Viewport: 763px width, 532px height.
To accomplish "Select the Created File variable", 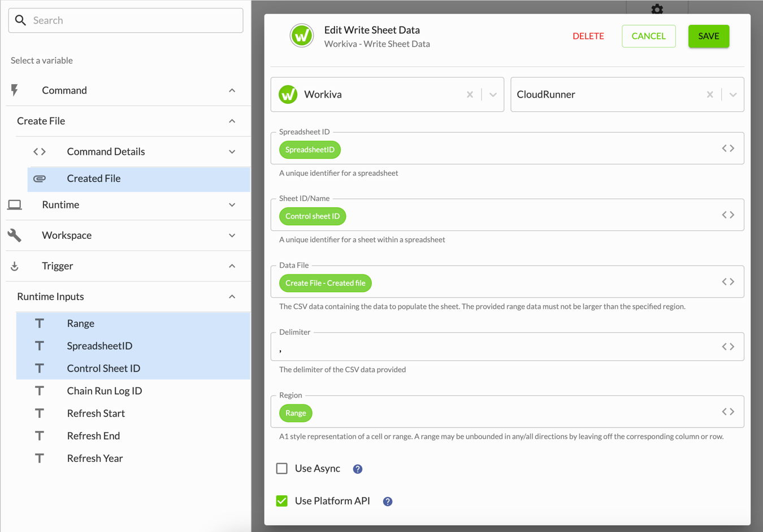I will (x=139, y=178).
